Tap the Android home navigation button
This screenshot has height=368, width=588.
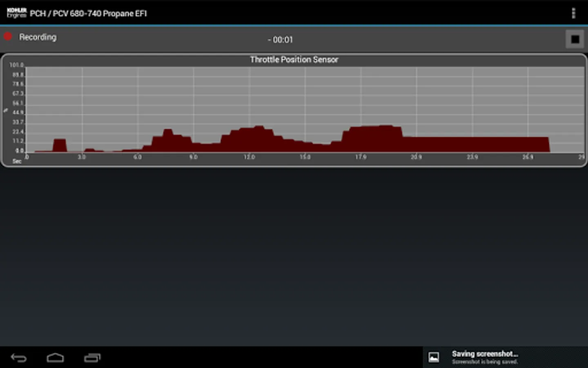pyautogui.click(x=55, y=358)
